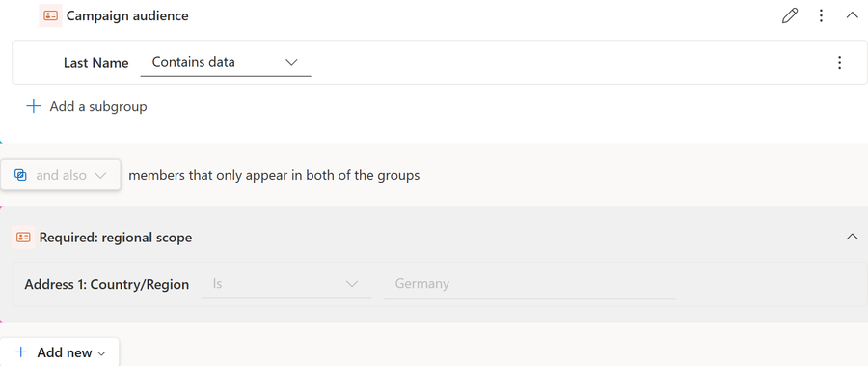
Task: Click the pencil edit icon for Campaign audience
Action: click(x=790, y=15)
